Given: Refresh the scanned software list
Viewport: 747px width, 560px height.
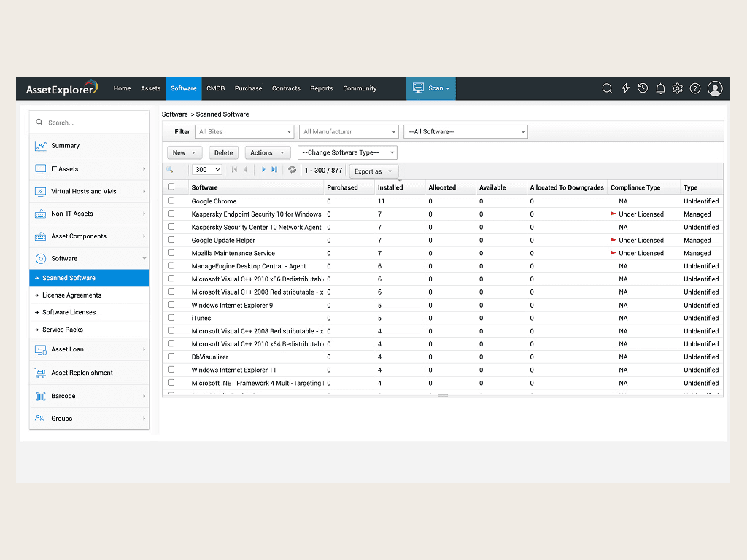Looking at the screenshot, I should coord(292,169).
